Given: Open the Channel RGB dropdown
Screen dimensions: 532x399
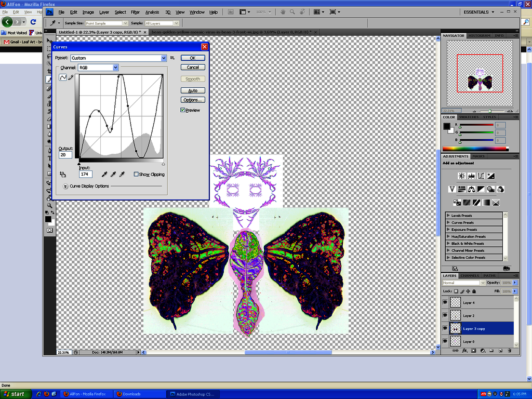Looking at the screenshot, I should click(98, 68).
